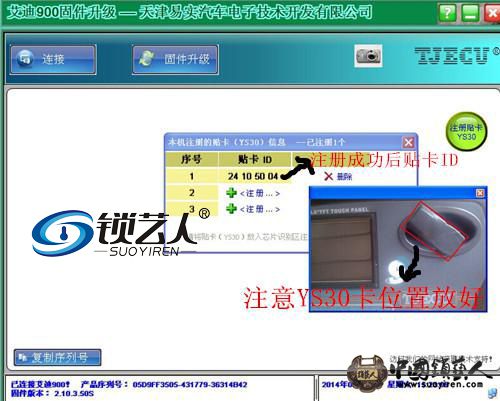
Task: Click the 连接 connect button
Action: point(53,59)
